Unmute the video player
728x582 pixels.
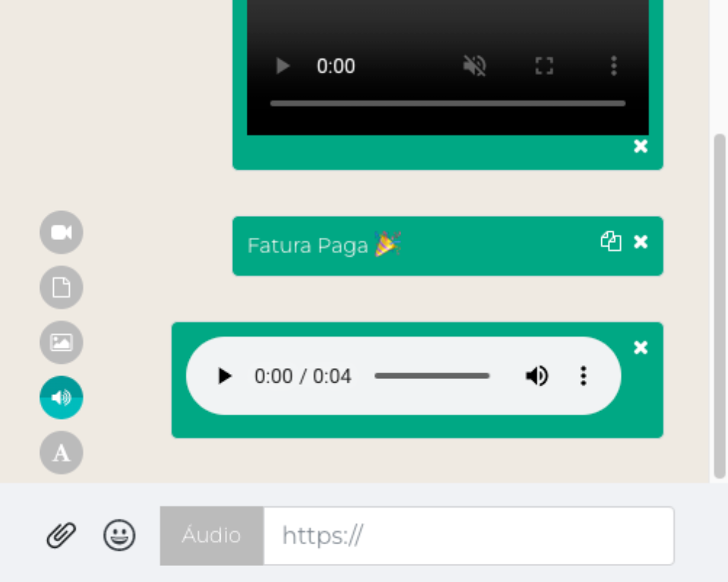click(x=475, y=66)
